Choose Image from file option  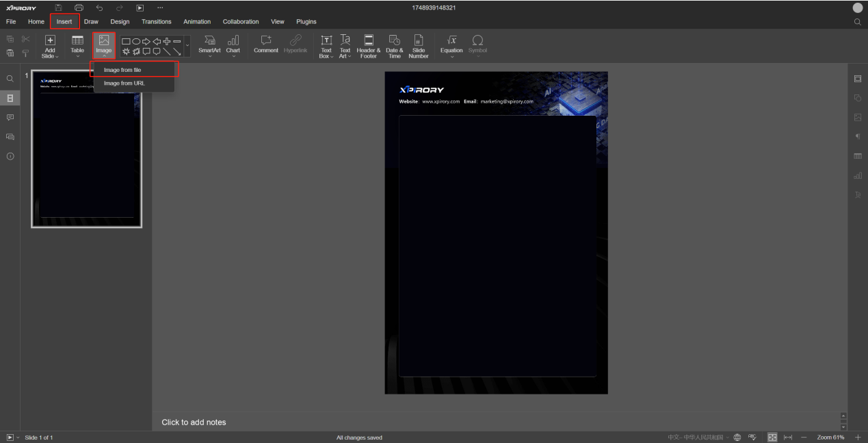point(122,70)
